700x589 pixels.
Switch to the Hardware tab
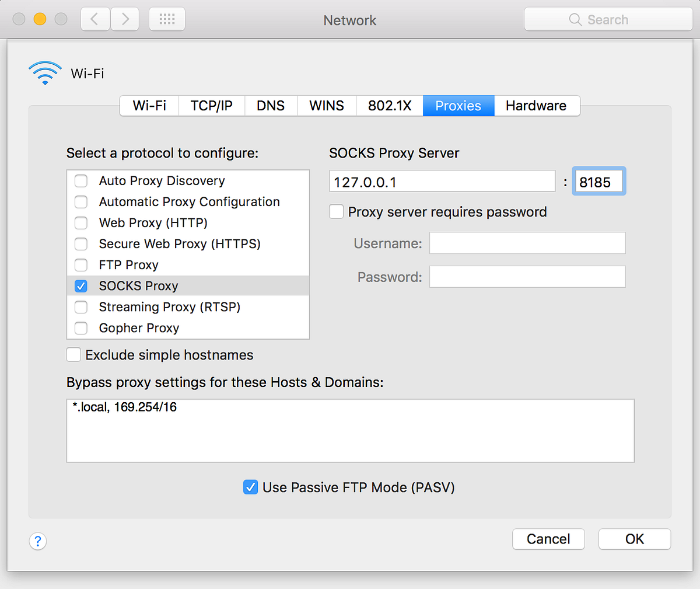tap(536, 106)
